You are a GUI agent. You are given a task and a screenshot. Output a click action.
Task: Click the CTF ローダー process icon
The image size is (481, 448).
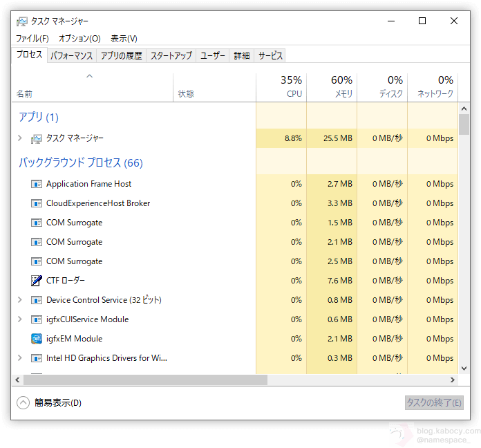point(37,281)
